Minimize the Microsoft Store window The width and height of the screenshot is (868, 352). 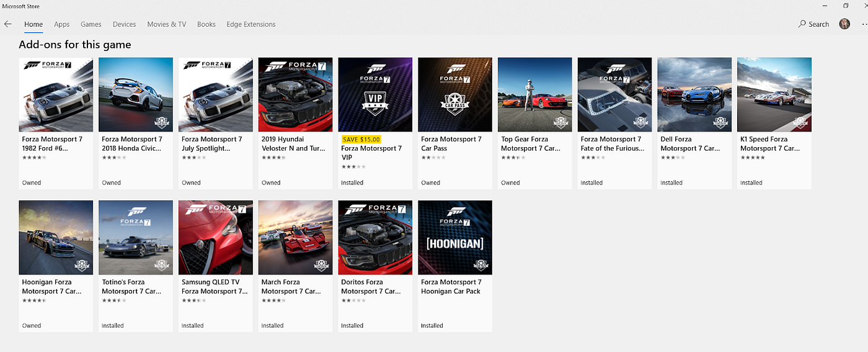(826, 6)
